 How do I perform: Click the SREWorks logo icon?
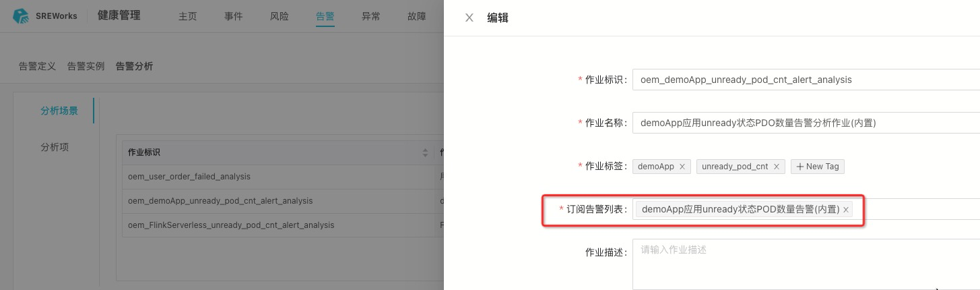pos(22,17)
